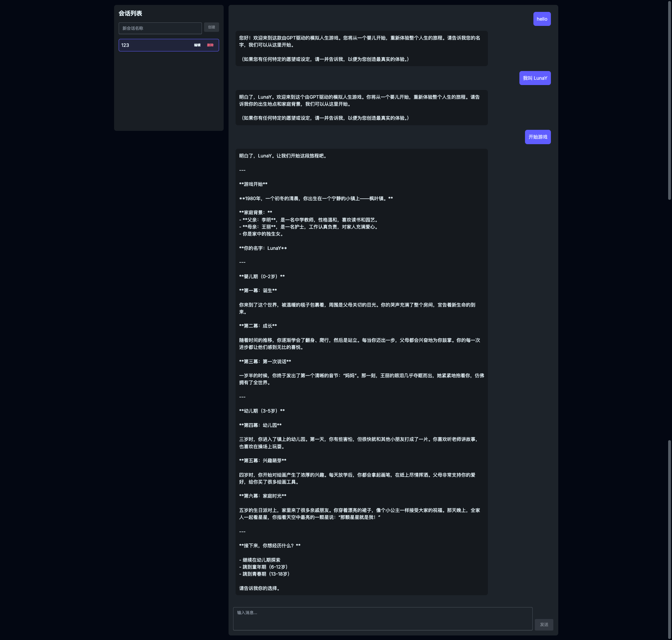Click the 会话列表 heading
Image resolution: width=672 pixels, height=640 pixels.
pyautogui.click(x=130, y=13)
